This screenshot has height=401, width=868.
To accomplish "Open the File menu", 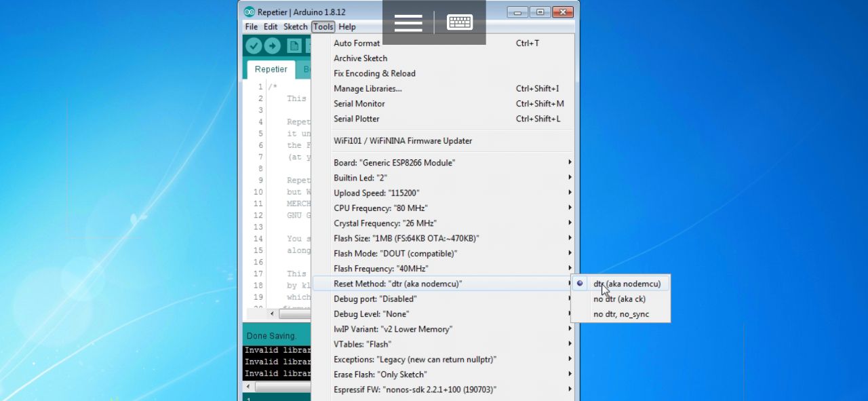I will click(x=251, y=27).
